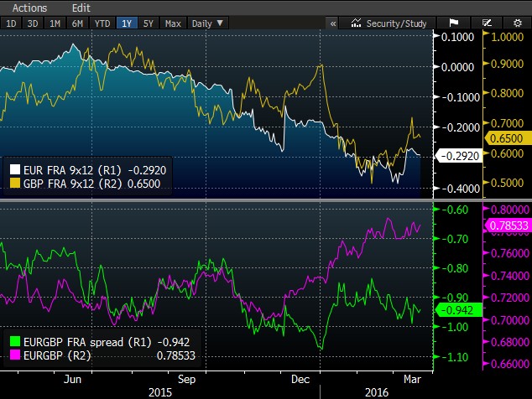This screenshot has width=532, height=399.
Task: Click the flag icon in toolbar
Action: [x=454, y=23]
